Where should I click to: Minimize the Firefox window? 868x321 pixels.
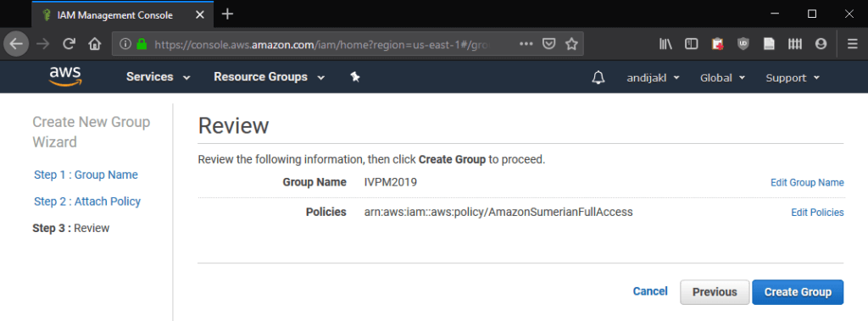[x=775, y=14]
